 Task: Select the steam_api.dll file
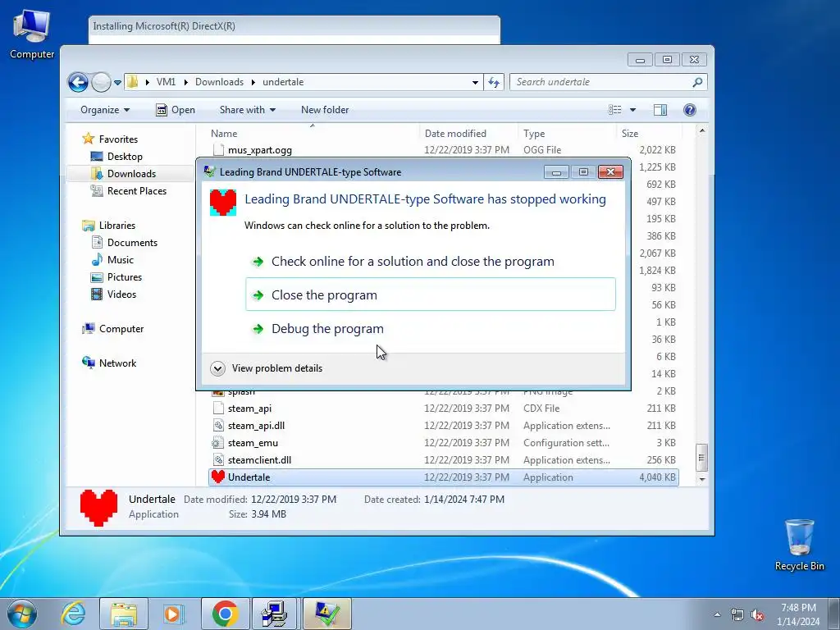(x=444, y=426)
